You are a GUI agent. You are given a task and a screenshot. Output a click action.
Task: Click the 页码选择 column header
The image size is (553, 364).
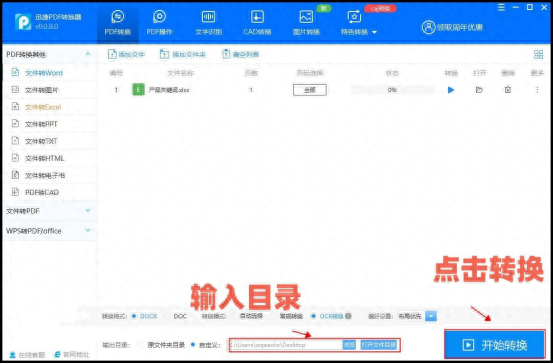310,73
